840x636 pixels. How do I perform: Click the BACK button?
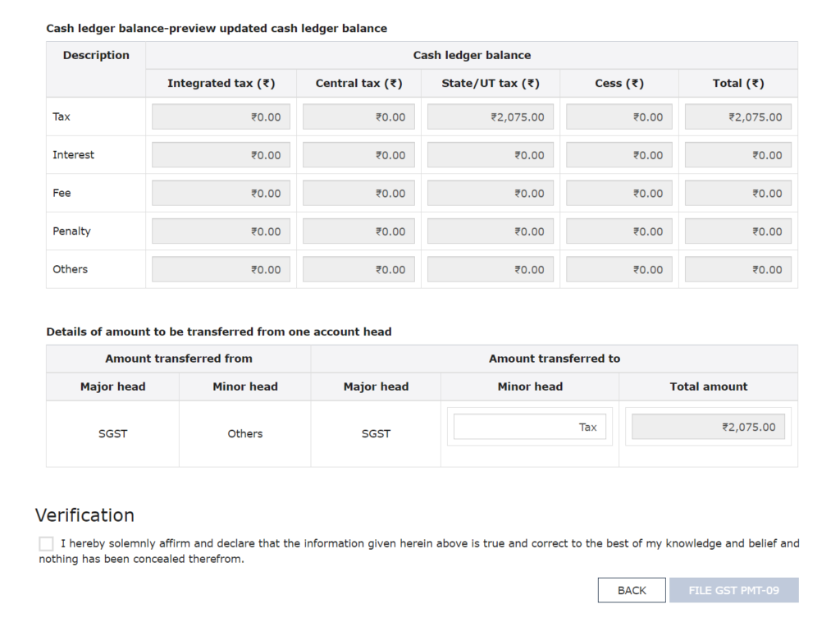632,590
